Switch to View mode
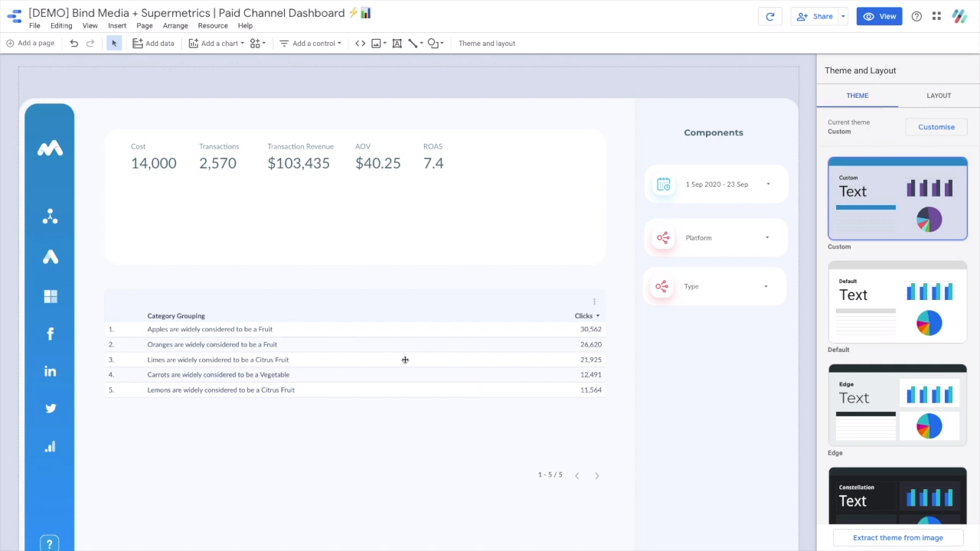The height and width of the screenshot is (551, 980). coord(879,16)
